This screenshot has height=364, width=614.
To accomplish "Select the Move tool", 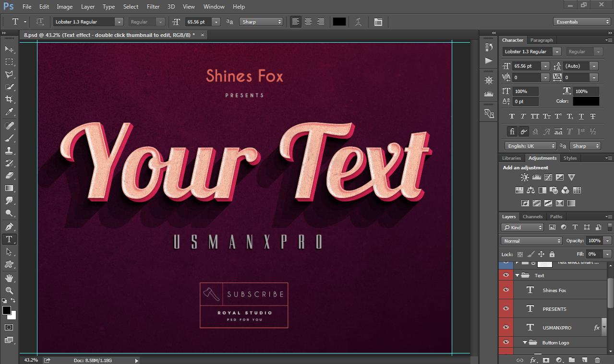I will click(x=9, y=49).
